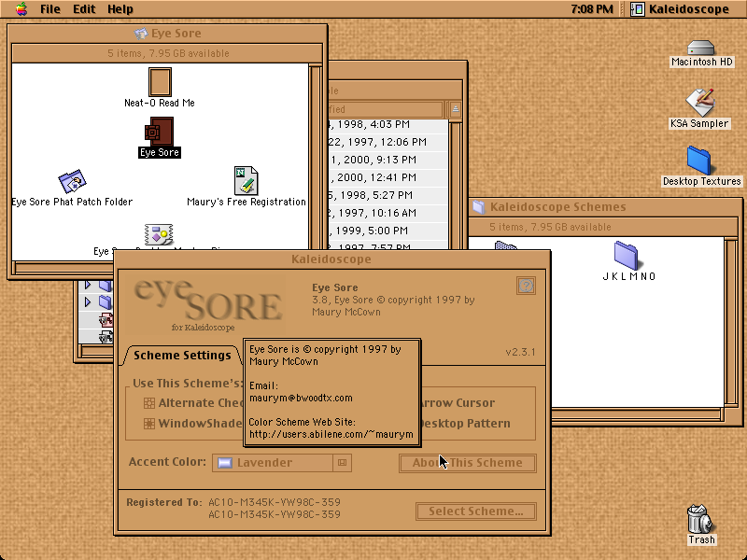The height and width of the screenshot is (560, 747).
Task: Click the '1999, 5:00 PM' date row
Action: 388,231
